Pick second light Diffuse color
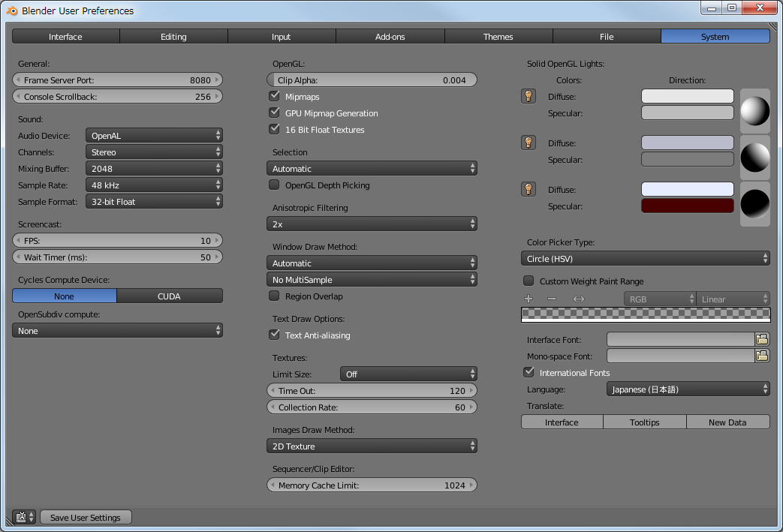This screenshot has height=532, width=783. click(687, 143)
